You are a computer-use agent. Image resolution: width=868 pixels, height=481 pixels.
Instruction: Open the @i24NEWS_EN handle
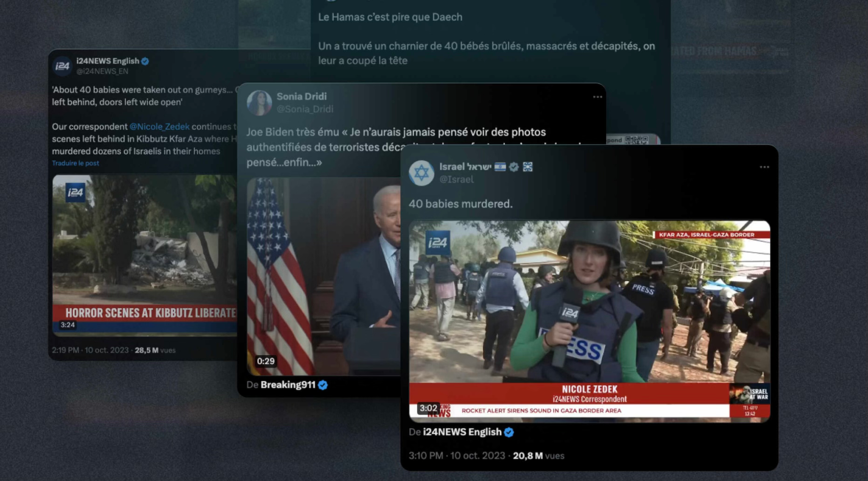point(102,71)
